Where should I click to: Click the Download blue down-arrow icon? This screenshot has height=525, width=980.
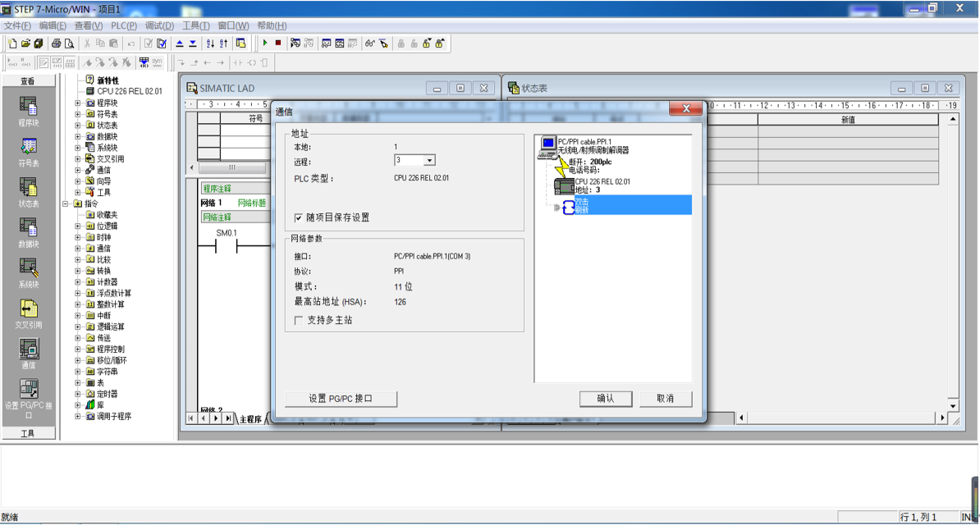tap(193, 43)
